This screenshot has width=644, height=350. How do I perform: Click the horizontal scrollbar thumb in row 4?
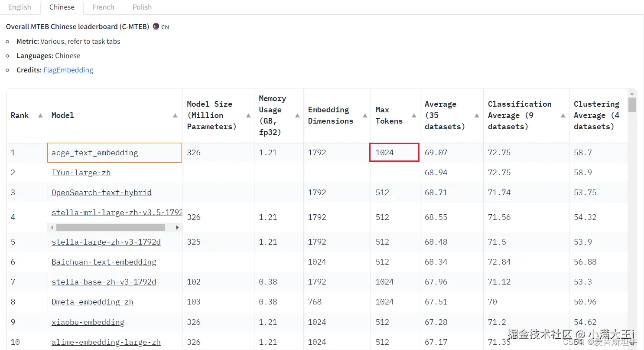[111, 227]
